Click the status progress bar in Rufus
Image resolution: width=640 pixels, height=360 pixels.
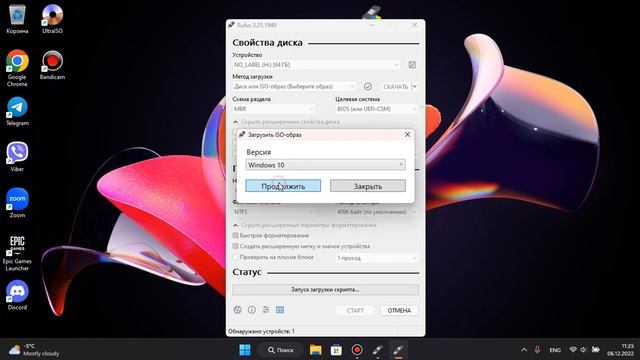click(325, 289)
